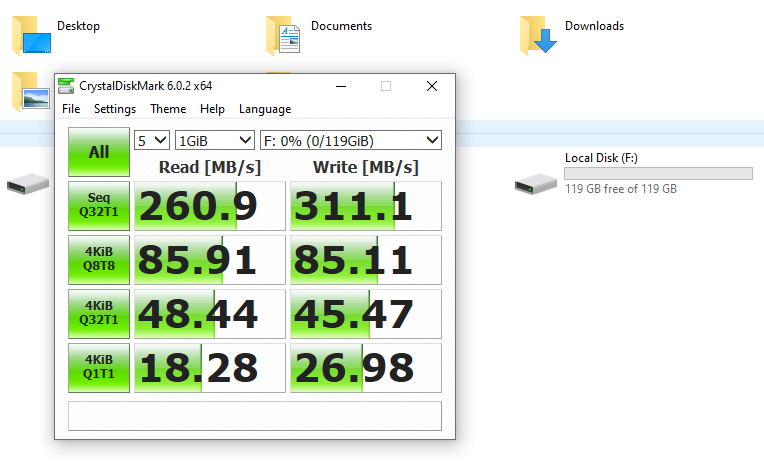Start the Seq Q32T1 test
This screenshot has width=764, height=472.
[99, 206]
